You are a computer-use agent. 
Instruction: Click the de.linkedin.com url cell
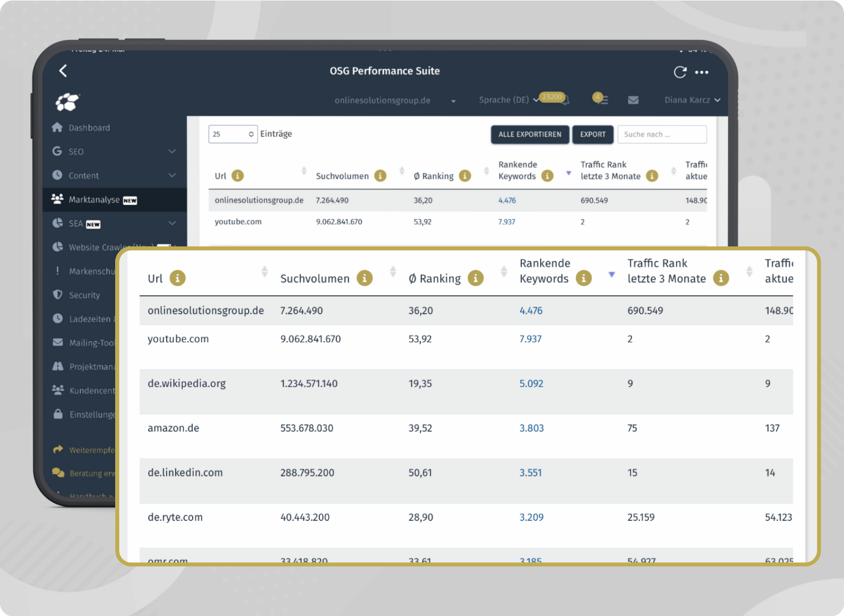tap(185, 473)
